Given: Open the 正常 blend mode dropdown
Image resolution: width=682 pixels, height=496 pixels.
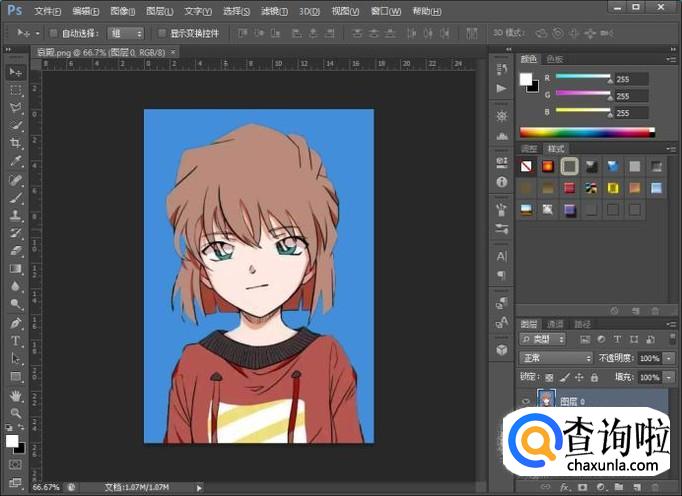Looking at the screenshot, I should 557,358.
